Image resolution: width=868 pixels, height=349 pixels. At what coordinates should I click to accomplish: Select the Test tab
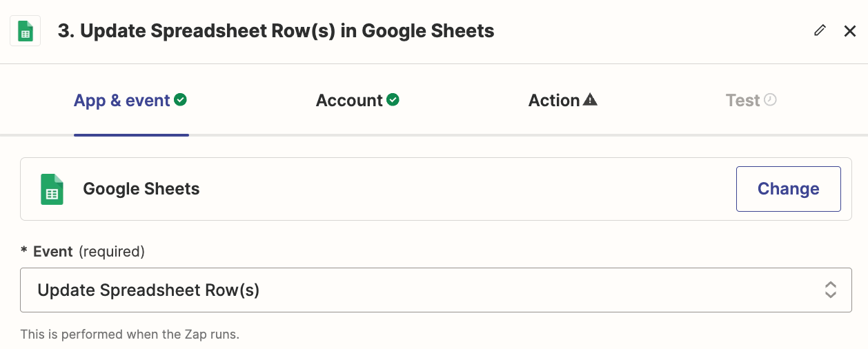point(742,101)
